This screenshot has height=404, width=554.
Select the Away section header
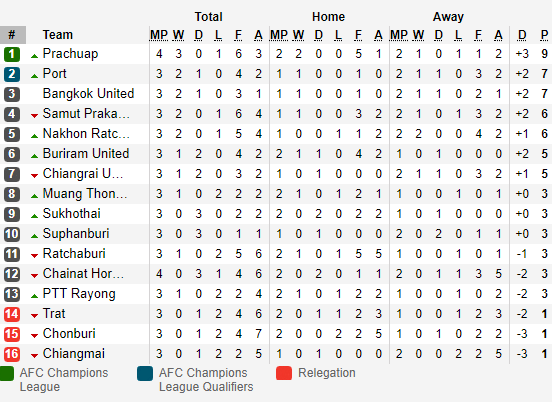pos(448,17)
